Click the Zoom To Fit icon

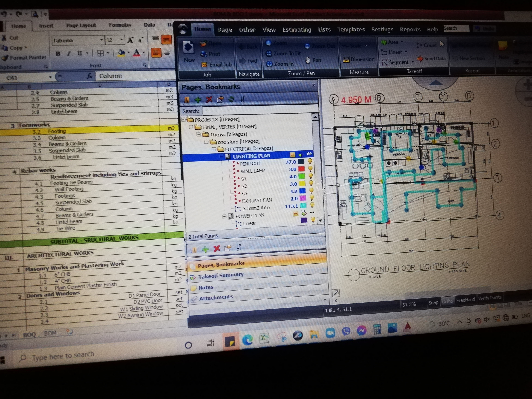269,53
